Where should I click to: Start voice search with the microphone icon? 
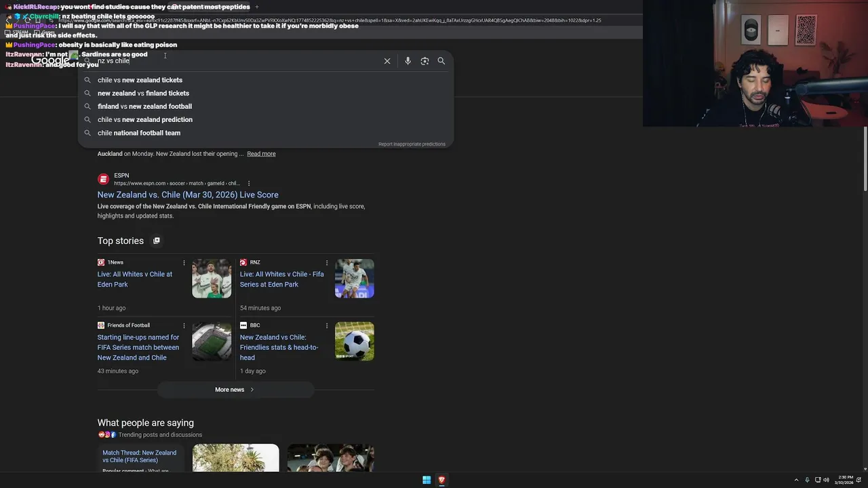click(x=408, y=61)
